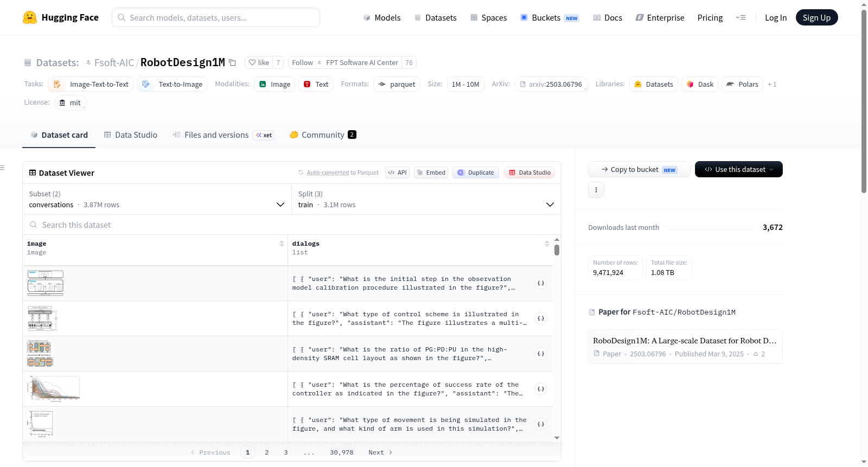Open the Community tab
Screen dimensions: 868x467
click(x=323, y=135)
